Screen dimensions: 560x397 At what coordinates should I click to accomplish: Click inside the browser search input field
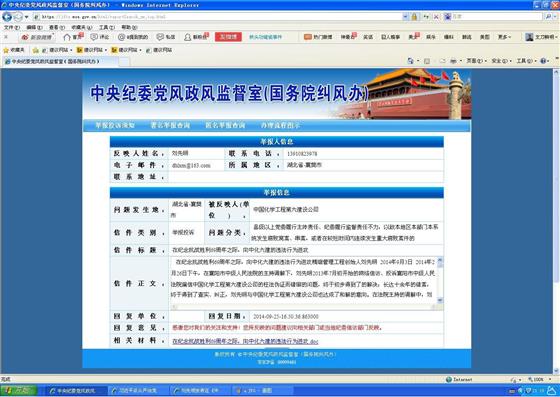pyautogui.click(x=496, y=16)
